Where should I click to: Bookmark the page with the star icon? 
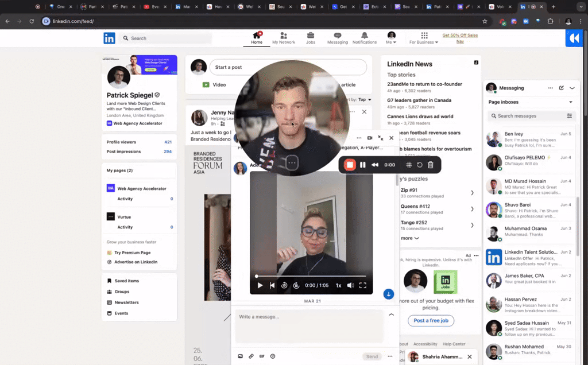pyautogui.click(x=485, y=21)
